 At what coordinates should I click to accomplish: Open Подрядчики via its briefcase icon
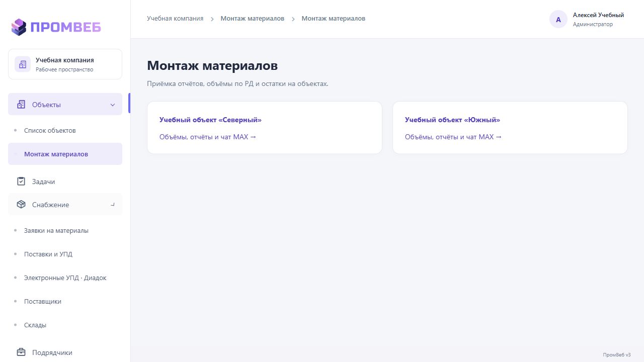(x=21, y=352)
